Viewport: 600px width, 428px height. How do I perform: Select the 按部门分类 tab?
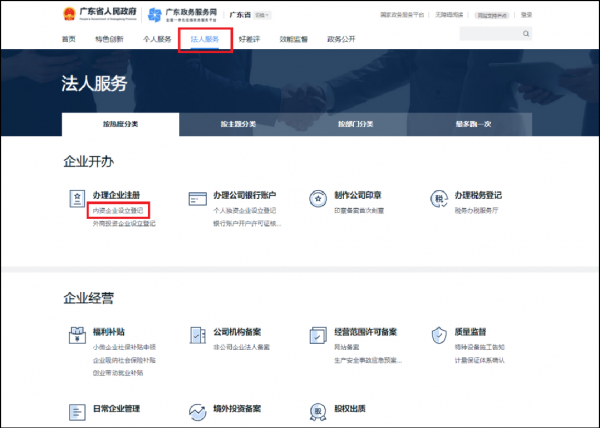point(356,124)
